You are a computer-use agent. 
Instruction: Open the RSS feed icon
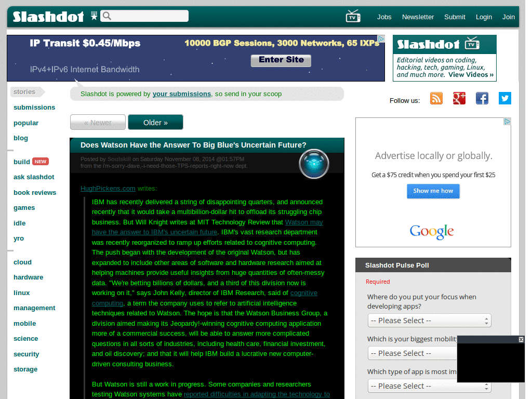[x=436, y=98]
